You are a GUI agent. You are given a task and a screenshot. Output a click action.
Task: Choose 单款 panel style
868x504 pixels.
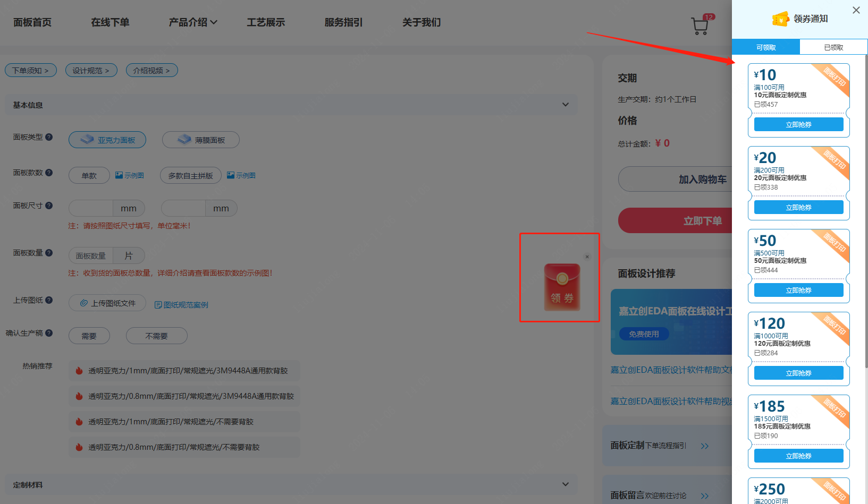[x=89, y=175]
